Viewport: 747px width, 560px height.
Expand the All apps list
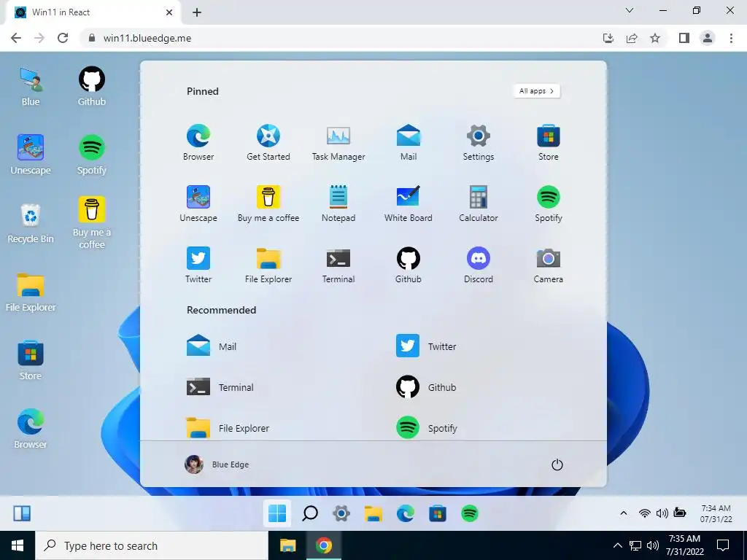537,91
